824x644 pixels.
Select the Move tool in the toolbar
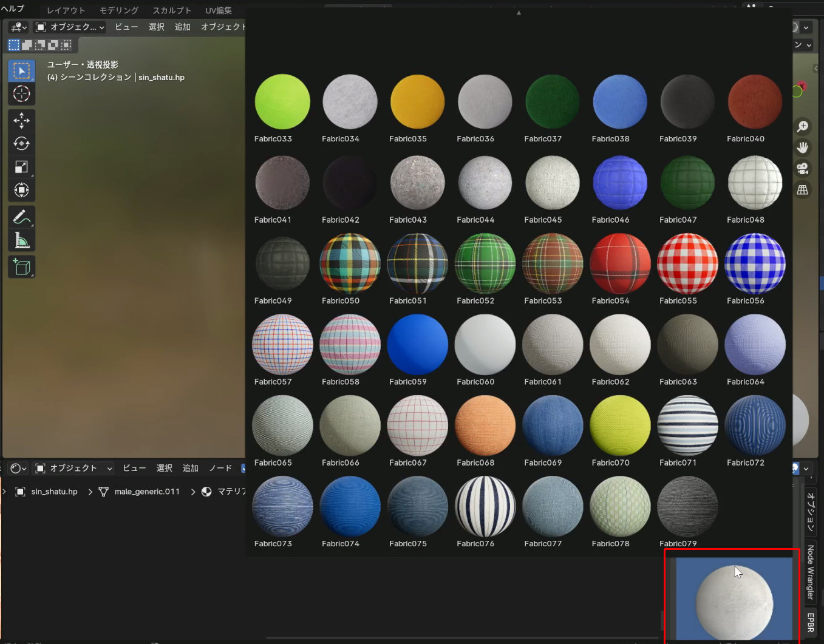tap(21, 120)
